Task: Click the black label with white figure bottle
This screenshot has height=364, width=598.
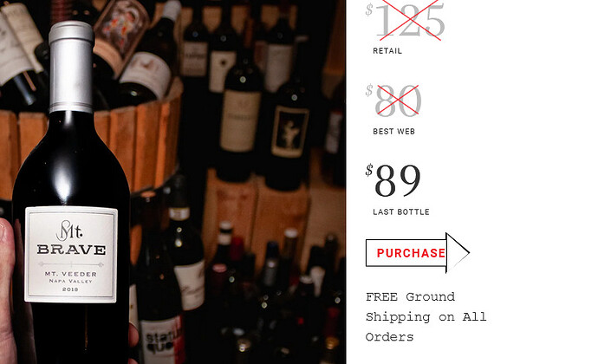Action: [x=289, y=132]
